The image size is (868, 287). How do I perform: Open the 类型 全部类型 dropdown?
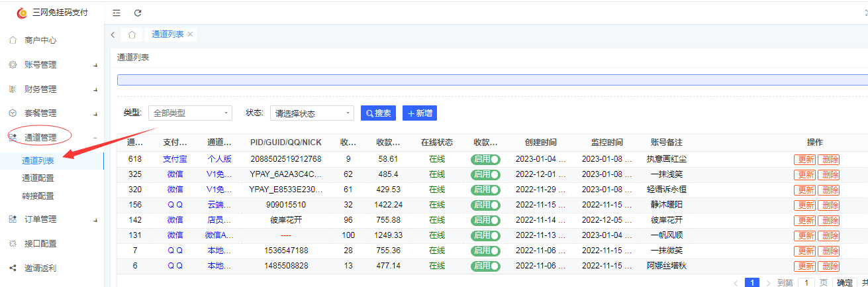tap(189, 113)
